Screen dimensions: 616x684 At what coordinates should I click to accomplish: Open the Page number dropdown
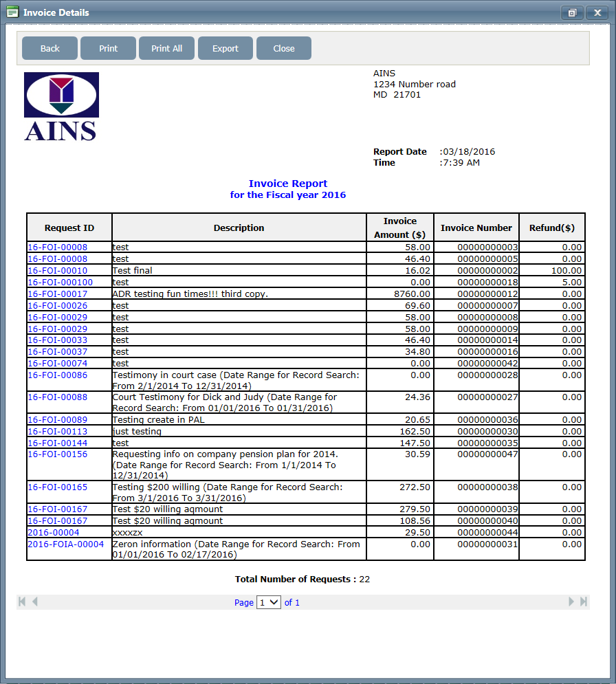point(268,602)
